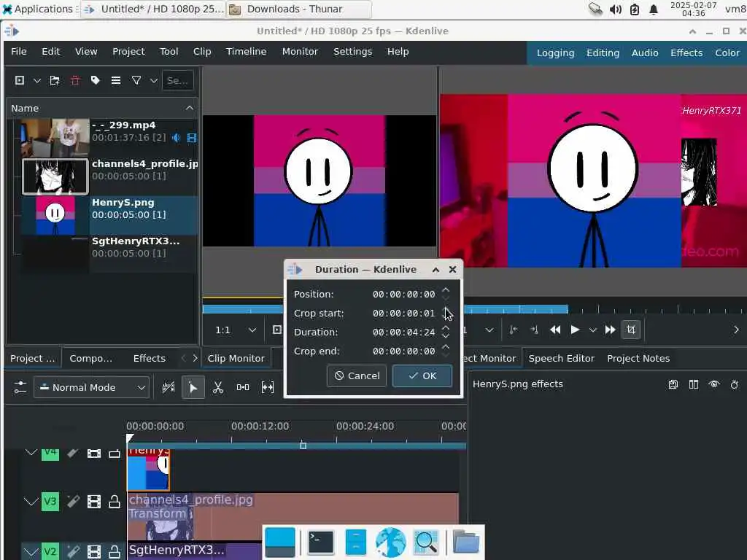Viewport: 747px width, 560px height.
Task: Toggle V2 track effects wand
Action: click(x=73, y=551)
